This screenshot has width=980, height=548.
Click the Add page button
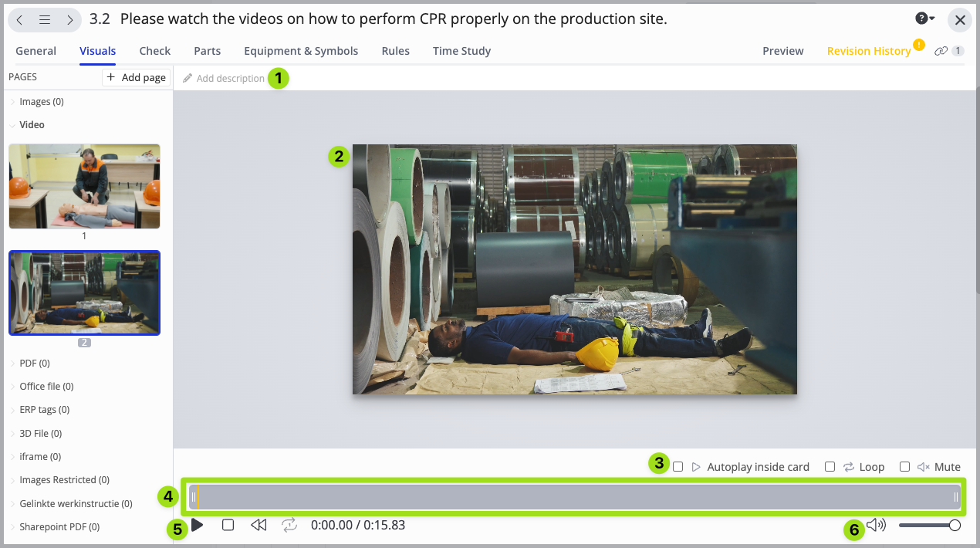tap(136, 77)
